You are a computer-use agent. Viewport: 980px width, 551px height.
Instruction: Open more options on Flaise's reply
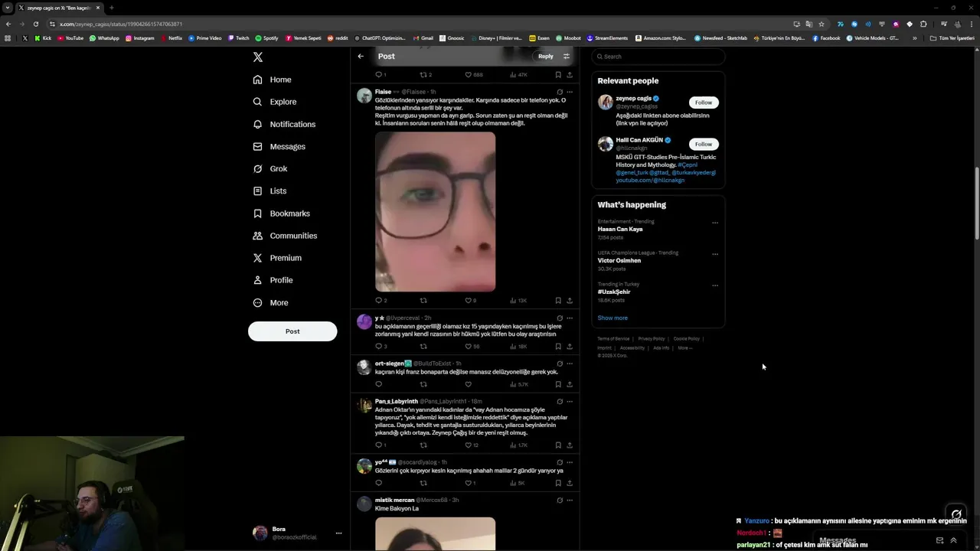tap(570, 92)
